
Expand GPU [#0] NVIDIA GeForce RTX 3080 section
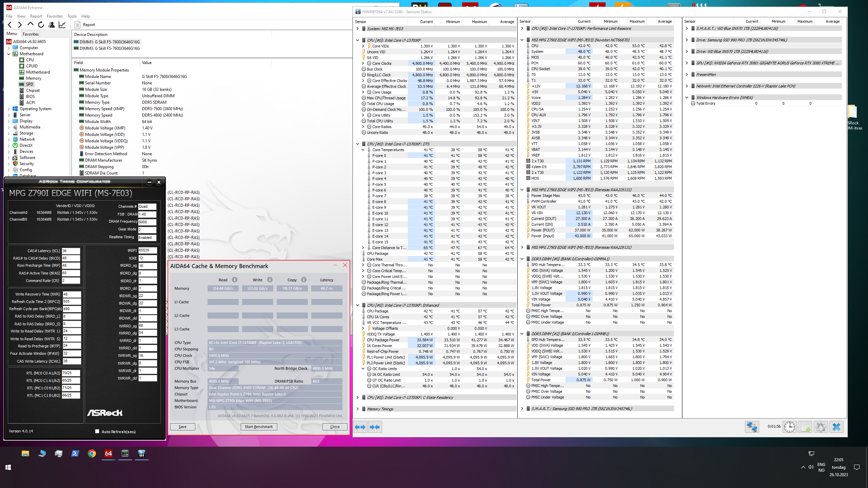click(x=687, y=63)
